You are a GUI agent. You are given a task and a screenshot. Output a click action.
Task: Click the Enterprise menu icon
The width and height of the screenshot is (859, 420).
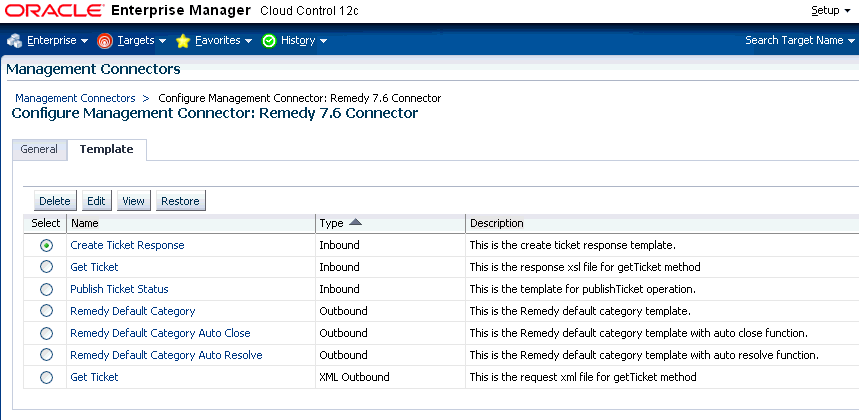click(x=15, y=41)
